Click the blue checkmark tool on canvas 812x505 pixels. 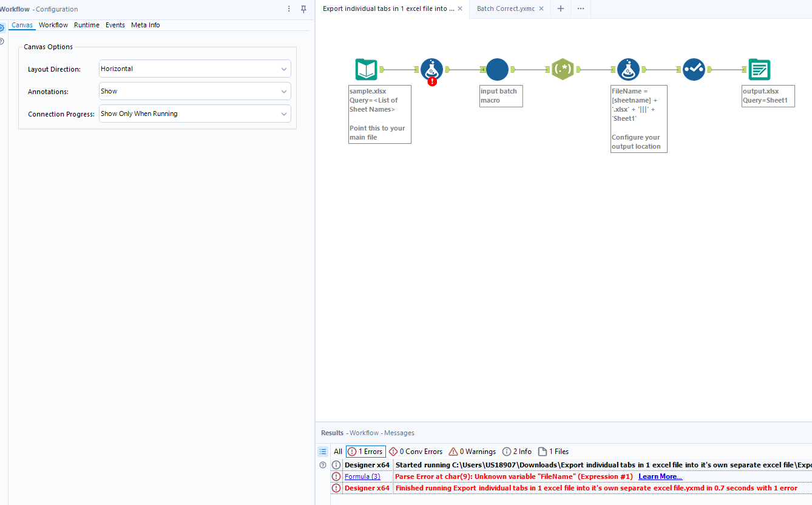694,69
